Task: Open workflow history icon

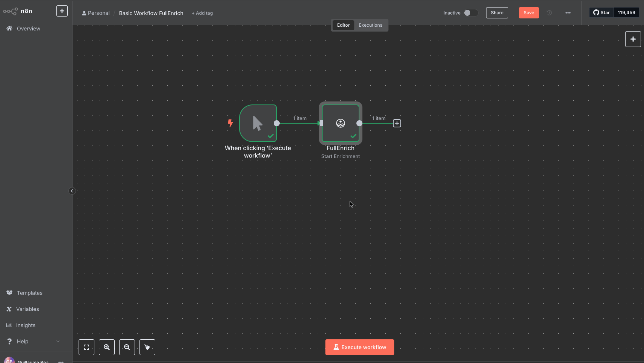Action: [x=549, y=13]
